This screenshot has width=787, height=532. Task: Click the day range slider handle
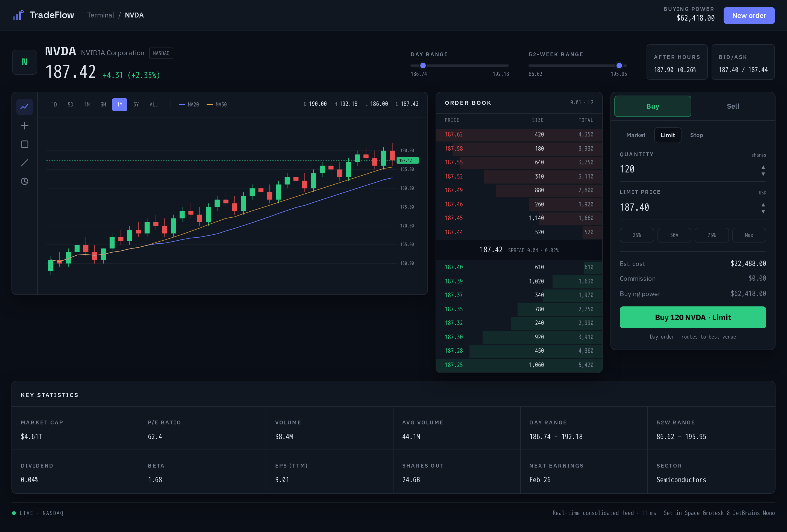click(423, 66)
